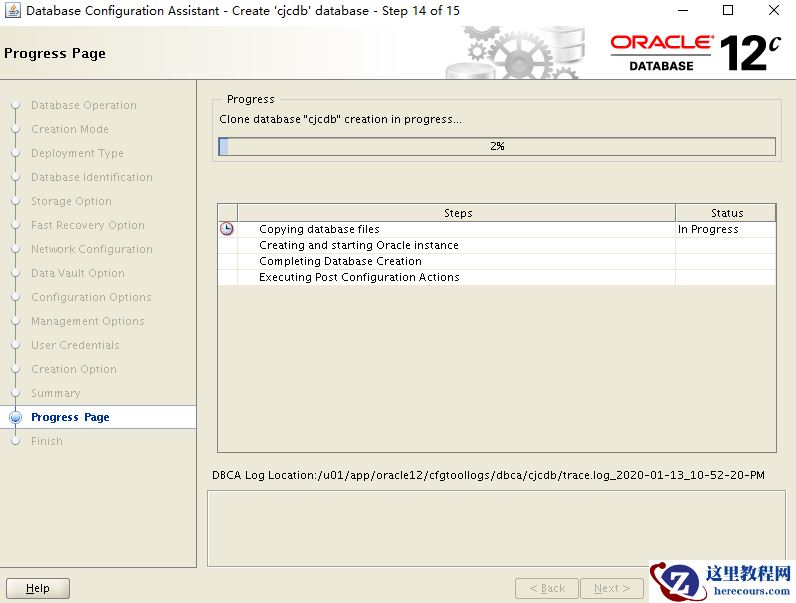Select the Fast Recovery Option step

(87, 225)
